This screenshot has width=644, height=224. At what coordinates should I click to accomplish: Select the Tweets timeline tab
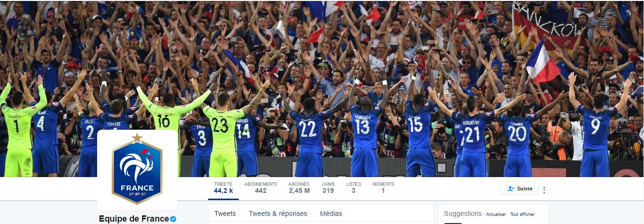[x=225, y=213]
